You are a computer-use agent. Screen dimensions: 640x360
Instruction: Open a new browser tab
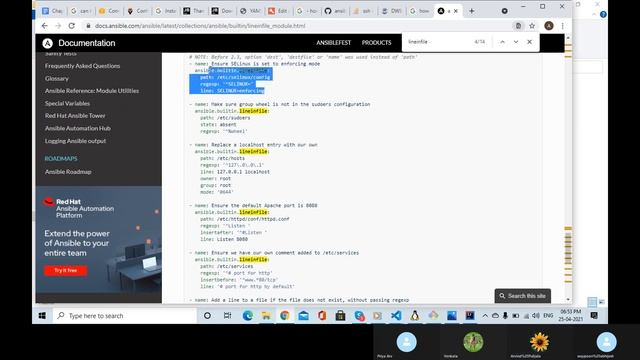coord(471,11)
